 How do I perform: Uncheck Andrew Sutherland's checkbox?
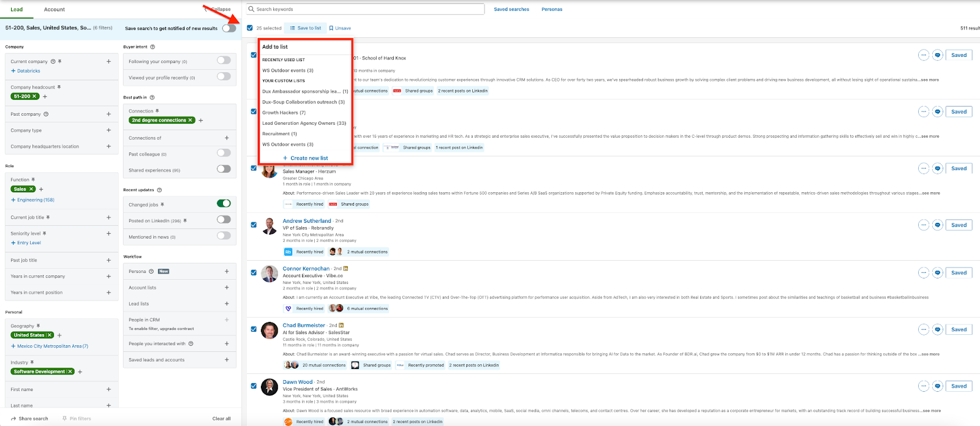(x=254, y=225)
